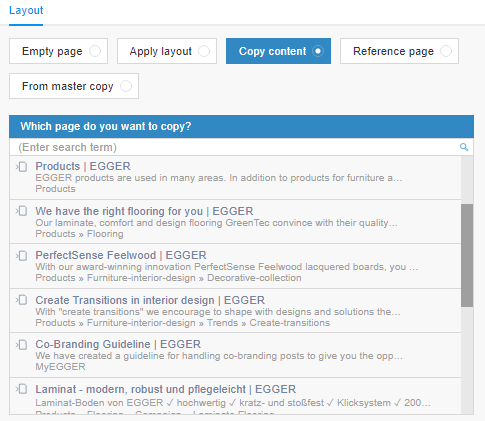The height and width of the screenshot is (421, 485).
Task: Switch to the Layout tab
Action: point(26,10)
